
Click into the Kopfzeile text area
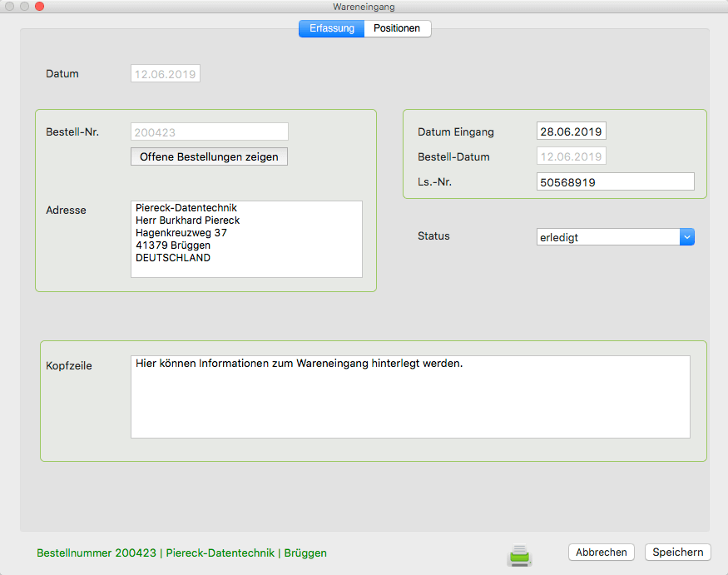(x=410, y=397)
